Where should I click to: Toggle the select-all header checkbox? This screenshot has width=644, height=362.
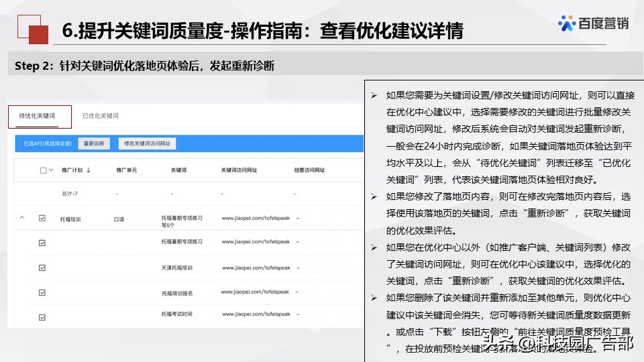click(43, 170)
